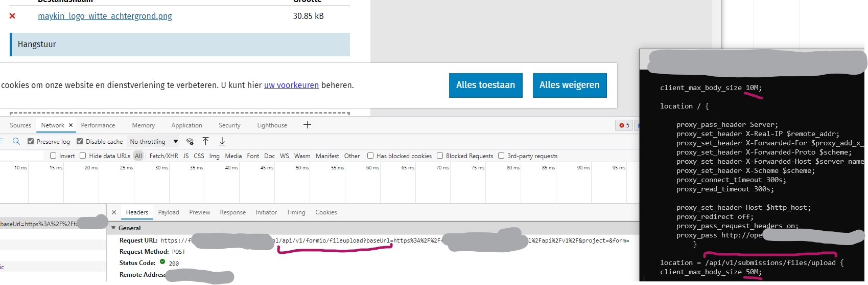Click export HAR download arrow icon
This screenshot has width=868, height=285.
coord(222,141)
